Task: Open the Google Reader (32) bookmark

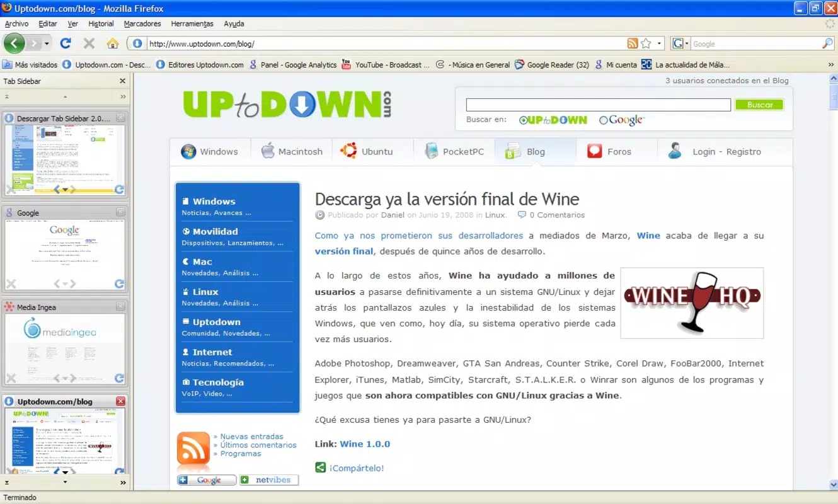Action: click(552, 64)
